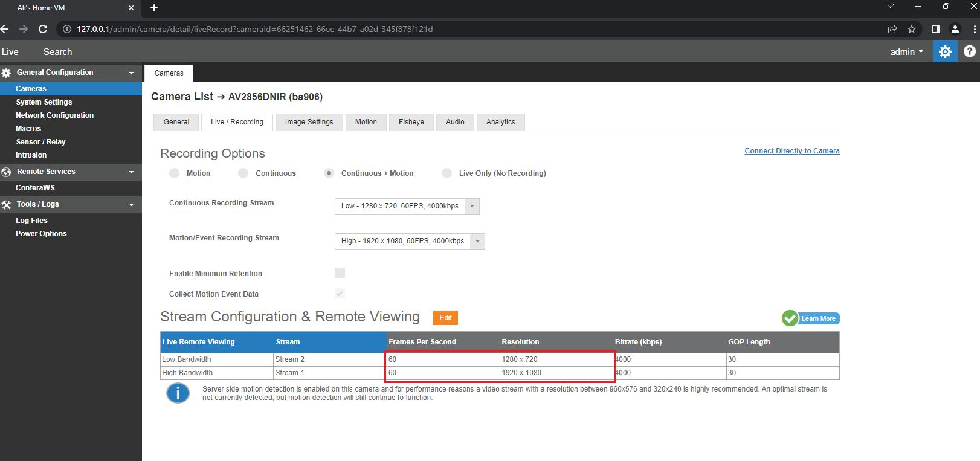This screenshot has width=980, height=461.
Task: Click the blue info icon below table
Action: [x=178, y=393]
